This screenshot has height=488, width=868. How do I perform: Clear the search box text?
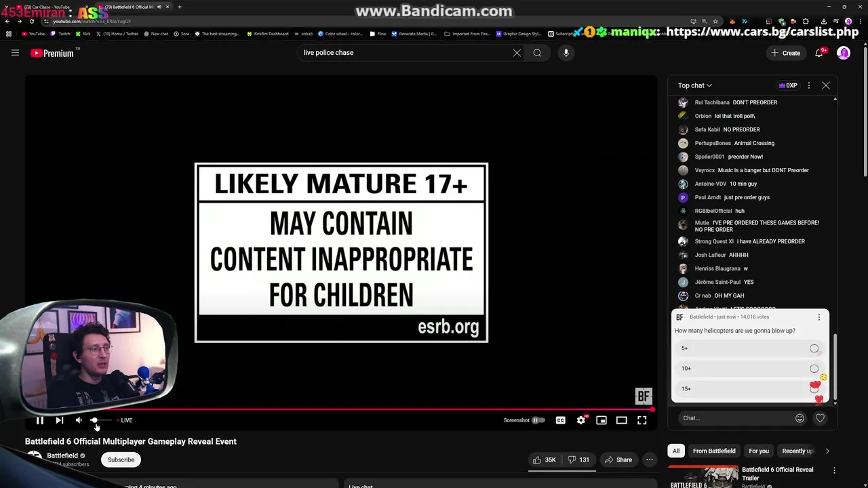(517, 53)
